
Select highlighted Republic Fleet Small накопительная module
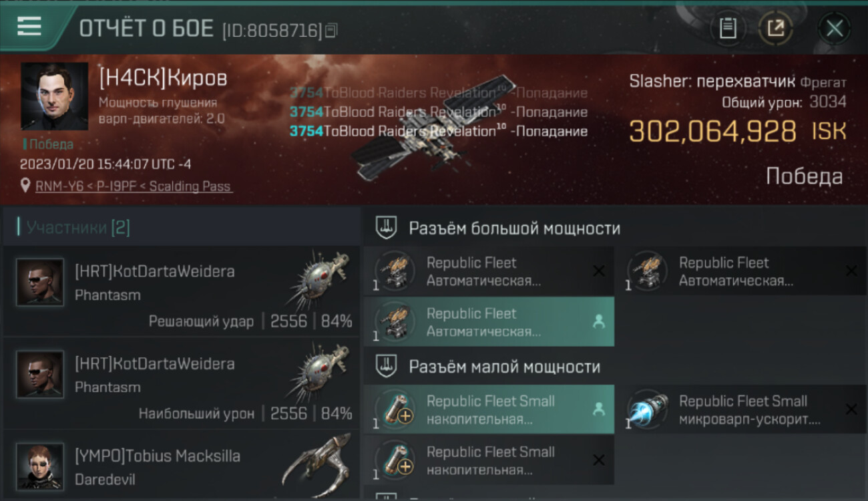pos(489,409)
